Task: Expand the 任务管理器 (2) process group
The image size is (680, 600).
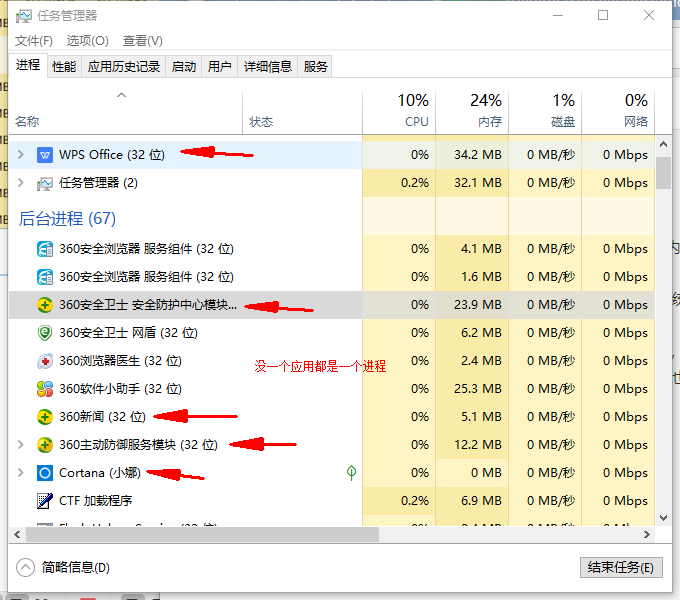Action: click(x=20, y=183)
